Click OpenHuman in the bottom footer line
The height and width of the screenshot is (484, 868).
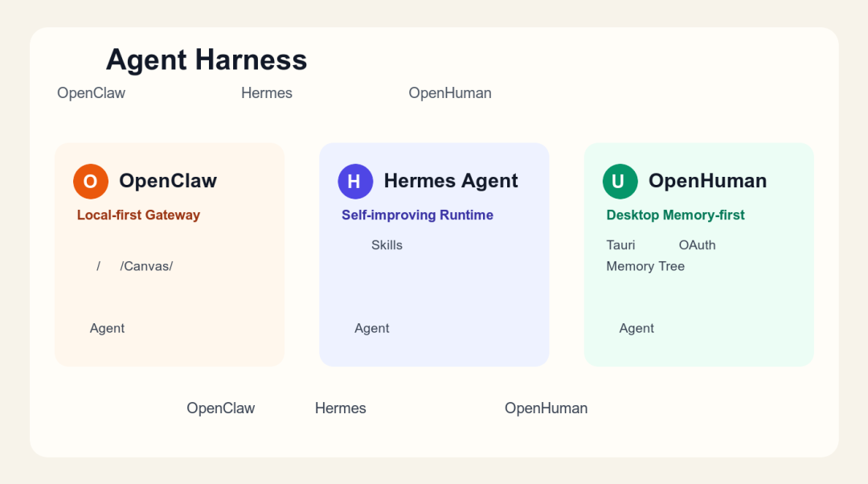(x=546, y=408)
